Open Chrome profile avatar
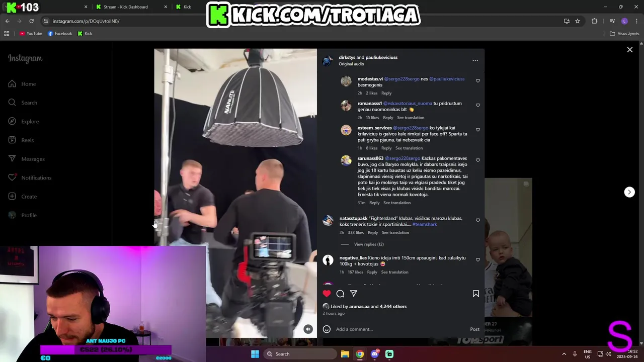The width and height of the screenshot is (644, 362). (x=624, y=21)
